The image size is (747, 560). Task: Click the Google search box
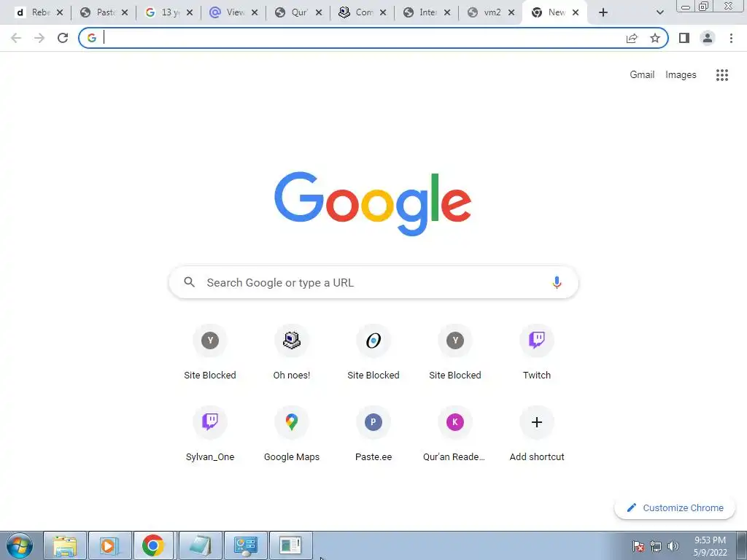(x=373, y=282)
